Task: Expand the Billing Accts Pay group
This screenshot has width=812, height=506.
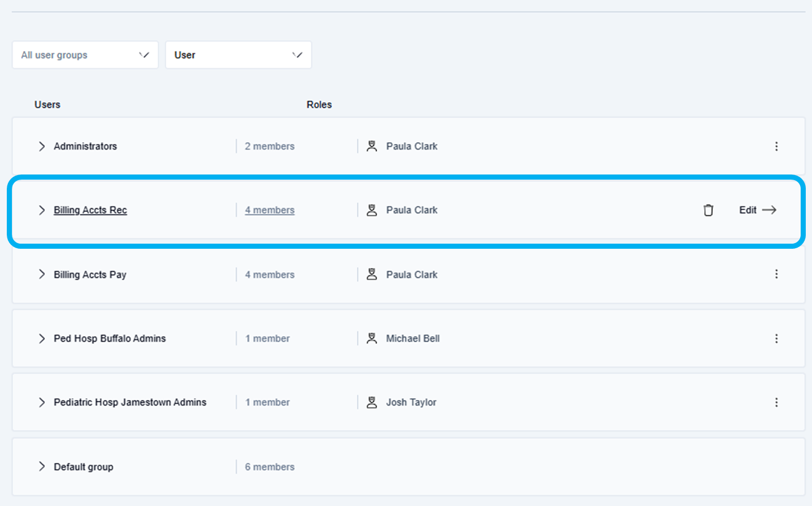Action: point(41,274)
